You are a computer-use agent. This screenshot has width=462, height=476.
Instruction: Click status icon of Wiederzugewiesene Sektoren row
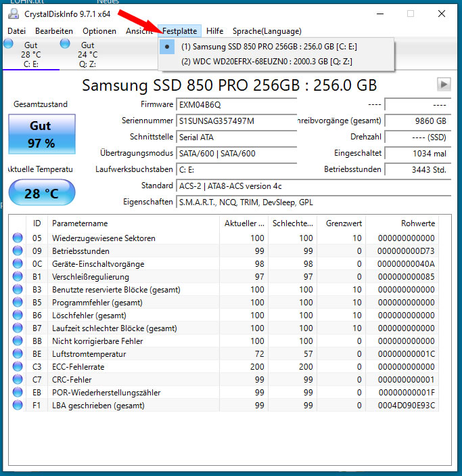tap(18, 238)
